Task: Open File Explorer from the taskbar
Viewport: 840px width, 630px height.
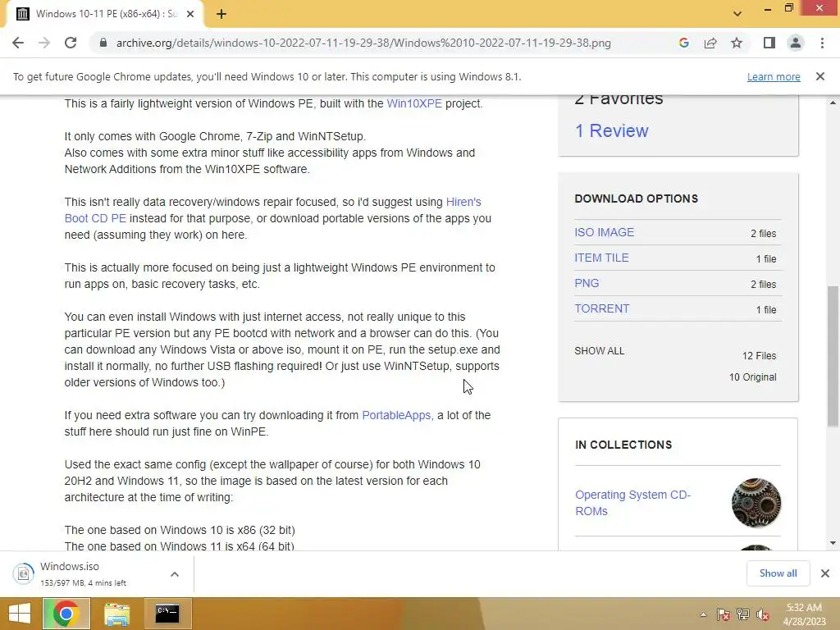Action: point(116,614)
